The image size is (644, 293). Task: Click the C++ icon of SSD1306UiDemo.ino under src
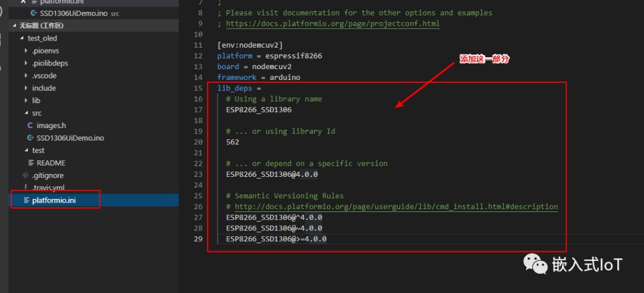point(30,138)
